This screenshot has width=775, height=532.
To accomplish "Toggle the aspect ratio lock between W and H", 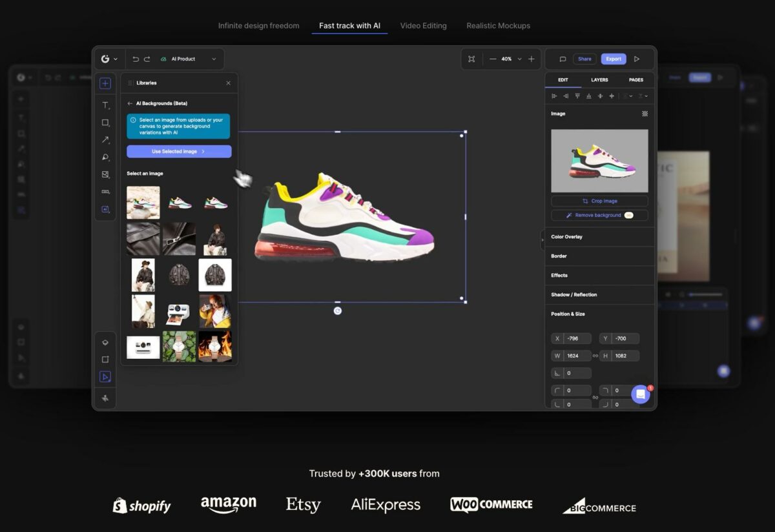I will pos(595,355).
